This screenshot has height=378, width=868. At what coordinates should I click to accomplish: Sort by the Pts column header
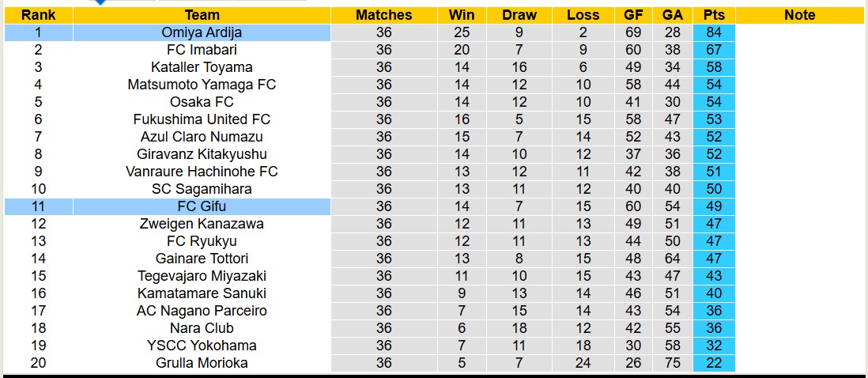(x=714, y=15)
